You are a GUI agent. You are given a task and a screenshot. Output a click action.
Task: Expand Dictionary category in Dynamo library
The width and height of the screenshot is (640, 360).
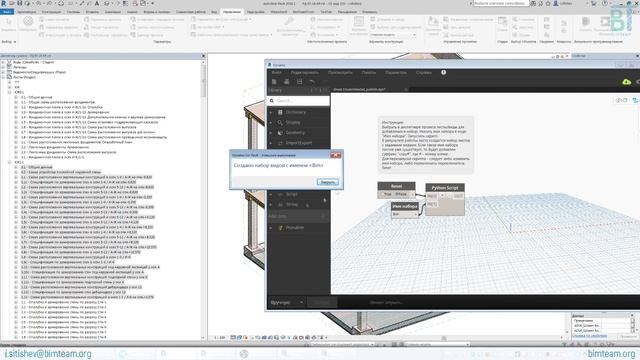(271, 112)
